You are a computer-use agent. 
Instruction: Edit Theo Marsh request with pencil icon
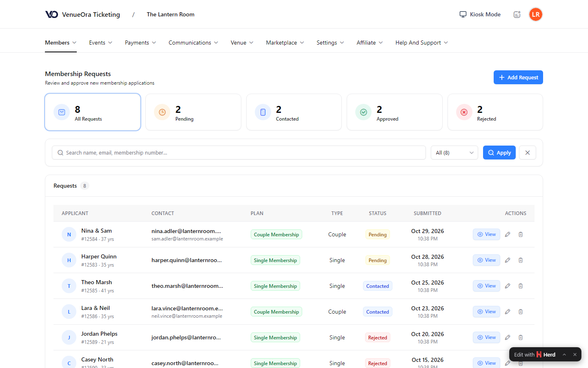508,286
